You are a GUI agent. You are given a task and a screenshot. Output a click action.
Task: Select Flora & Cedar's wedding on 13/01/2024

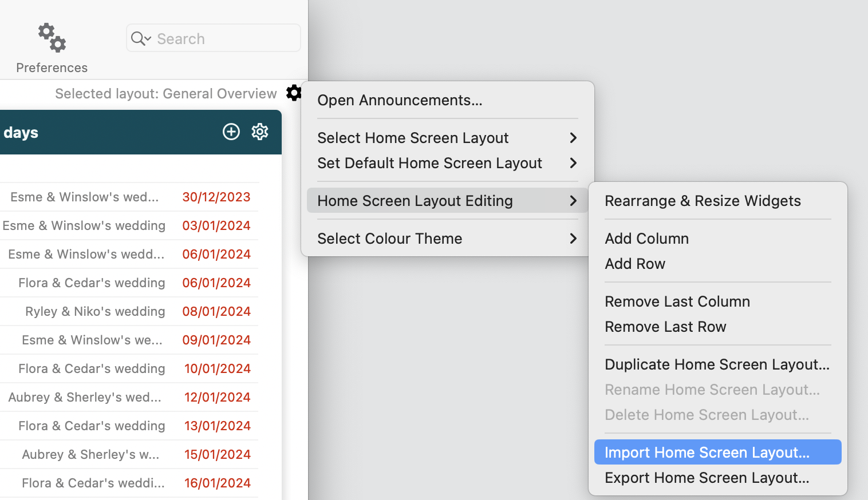coord(92,426)
